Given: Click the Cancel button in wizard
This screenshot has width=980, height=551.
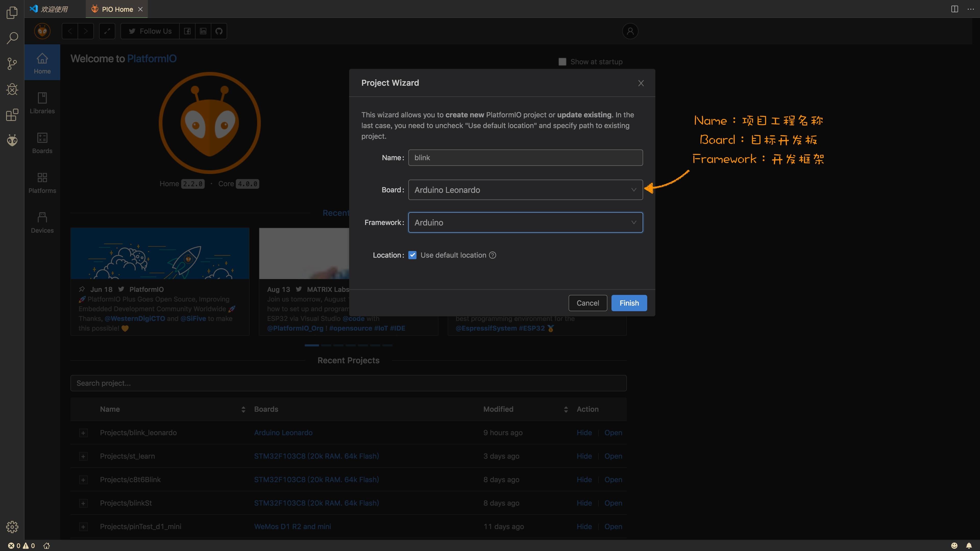Looking at the screenshot, I should click(587, 303).
